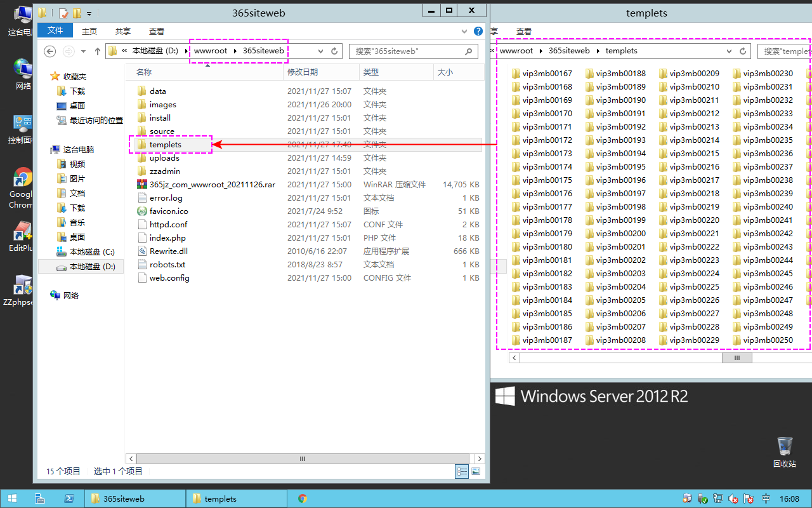Select Favorites (收藏夹) in navigation pane
The width and height of the screenshot is (812, 508).
75,76
